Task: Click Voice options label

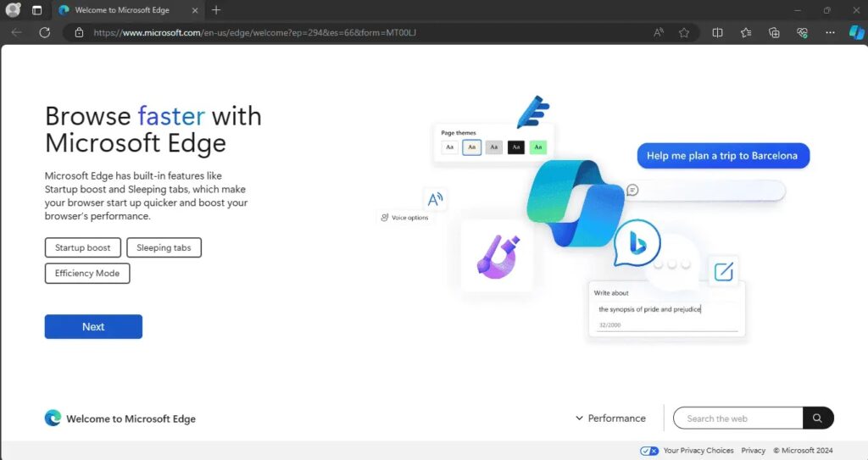Action: [x=409, y=218]
